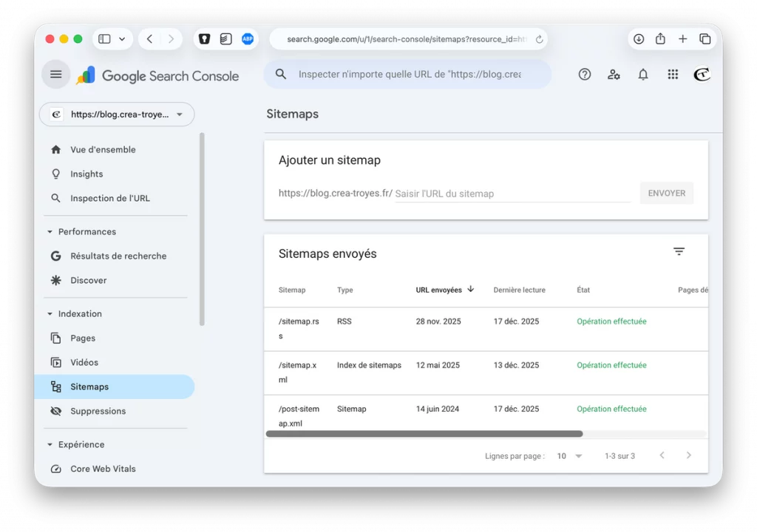Collapse the Indexation section

[50, 313]
